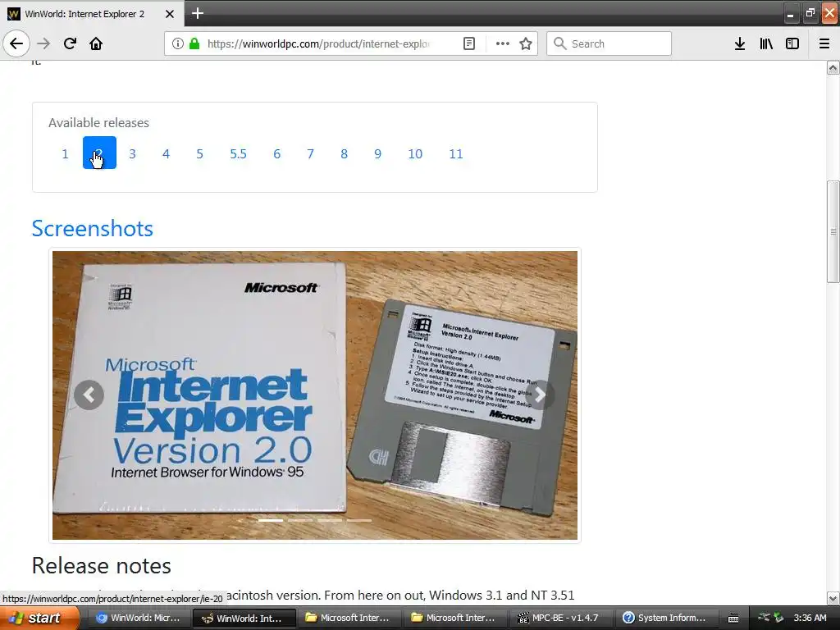Open release 5.5 of Internet Explorer

239,153
